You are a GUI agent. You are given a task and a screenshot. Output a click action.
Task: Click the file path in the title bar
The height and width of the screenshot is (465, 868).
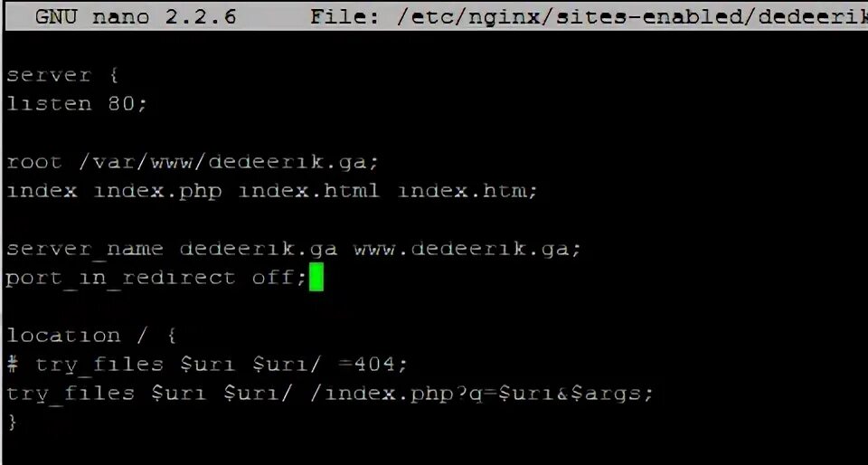tap(633, 16)
